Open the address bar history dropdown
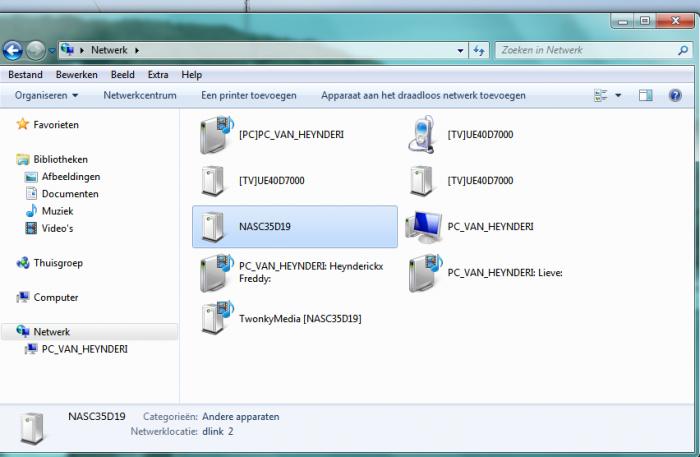 (460, 50)
